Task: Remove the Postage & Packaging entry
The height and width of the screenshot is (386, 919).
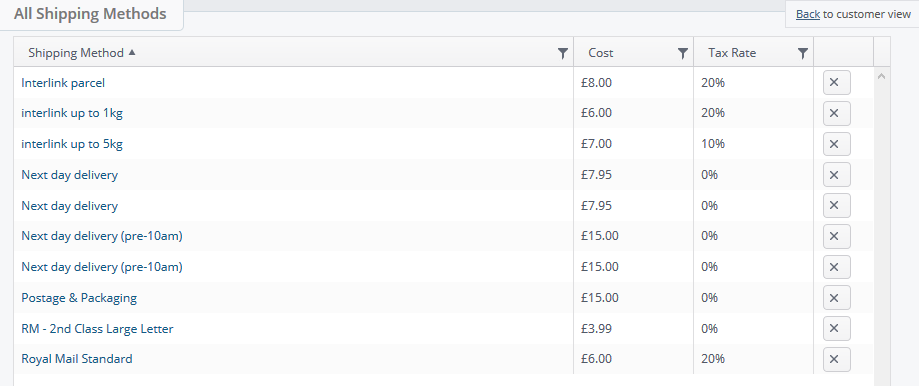Action: (x=836, y=298)
